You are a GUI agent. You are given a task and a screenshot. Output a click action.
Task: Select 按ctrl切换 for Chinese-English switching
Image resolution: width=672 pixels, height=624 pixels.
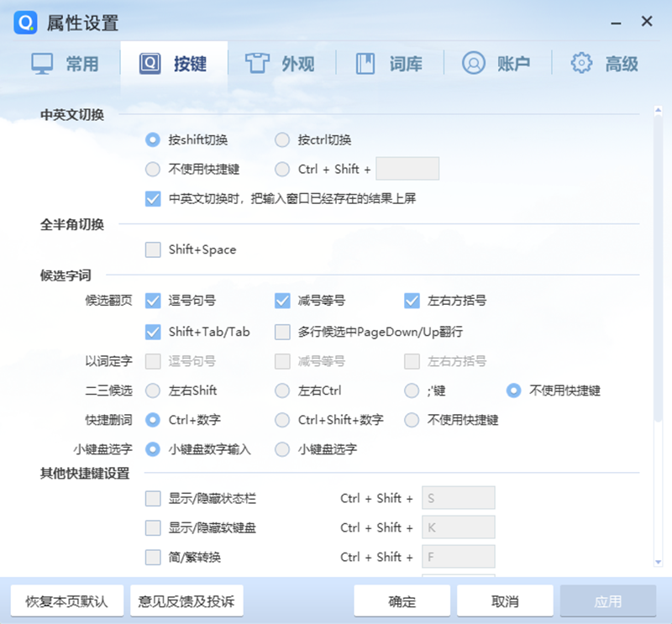[282, 140]
